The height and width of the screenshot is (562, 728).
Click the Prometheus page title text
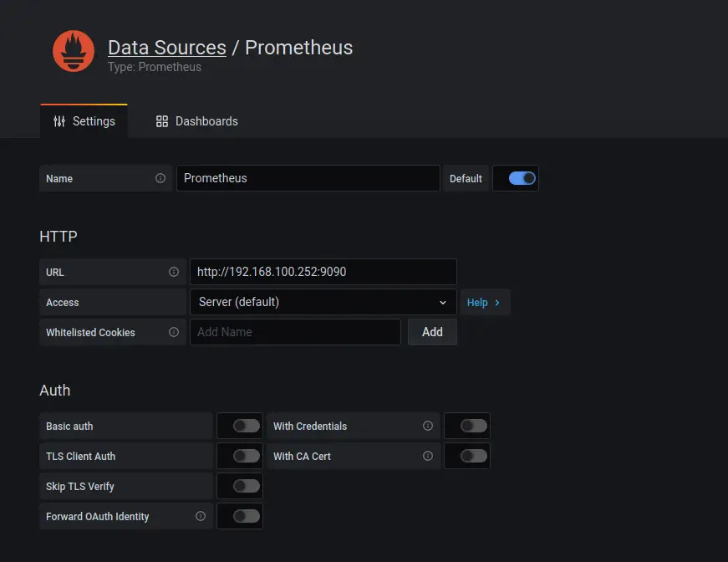tap(299, 48)
